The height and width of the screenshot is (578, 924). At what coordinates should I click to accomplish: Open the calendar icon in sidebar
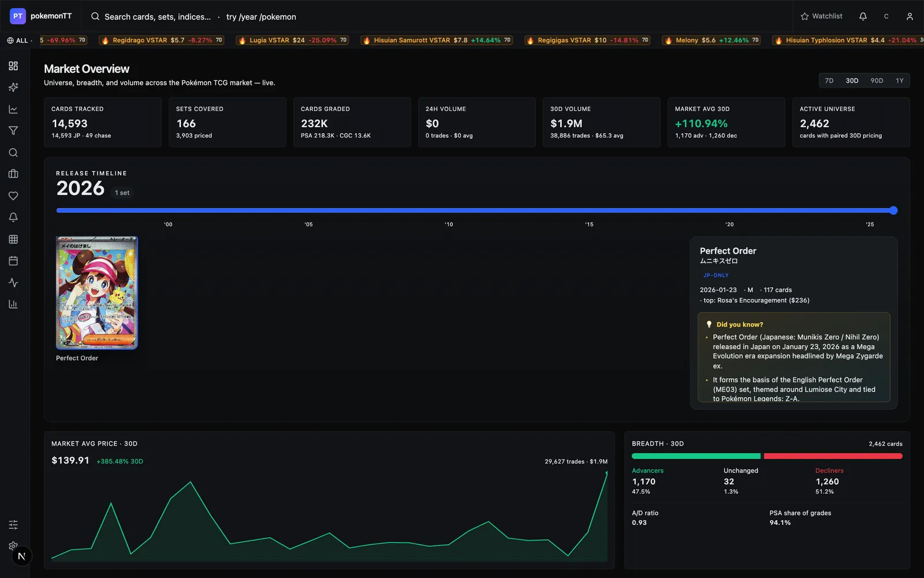pos(13,261)
